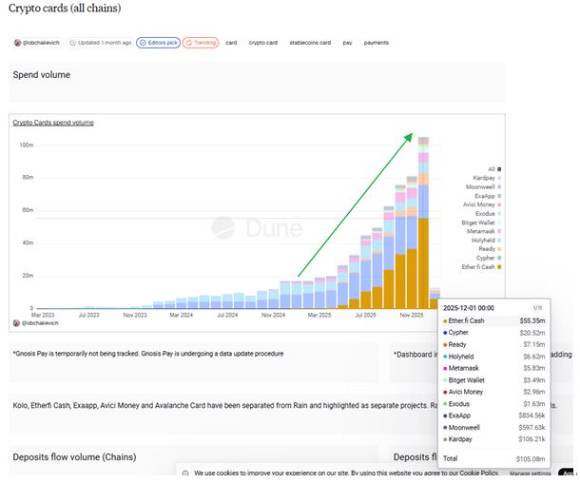Open the author avatar beside @obchakevich
Image resolution: width=580 pixels, height=480 pixels.
pos(17,43)
